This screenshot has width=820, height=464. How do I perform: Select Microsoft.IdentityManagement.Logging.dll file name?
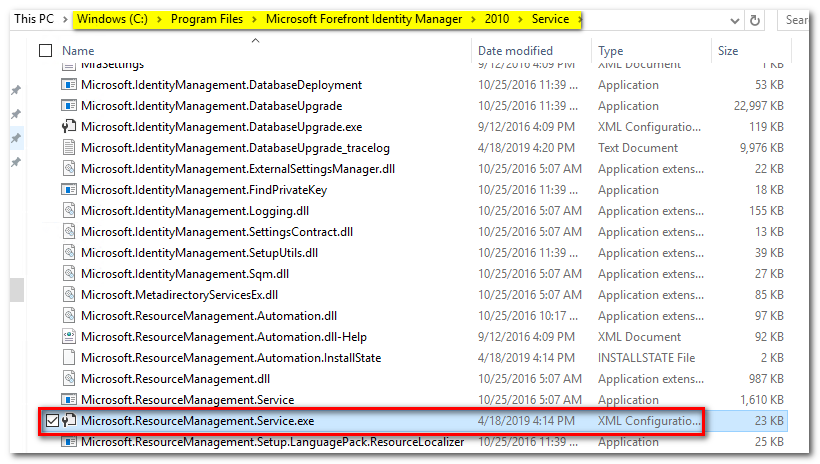(195, 211)
